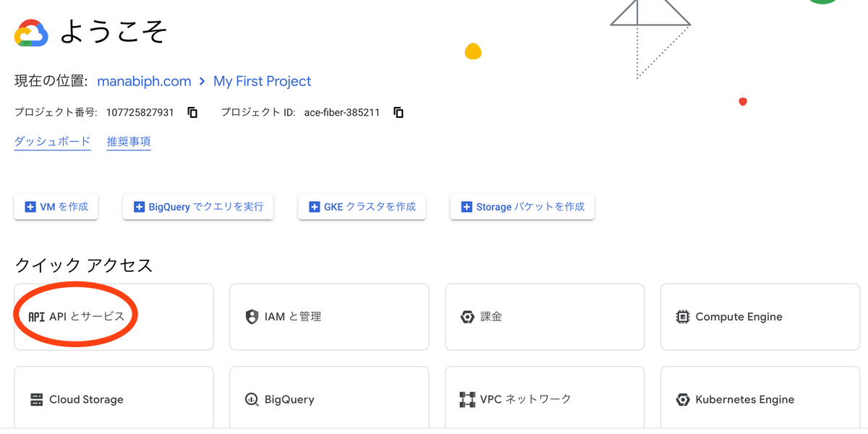Click BigQuery でクエリを実行 button

198,207
